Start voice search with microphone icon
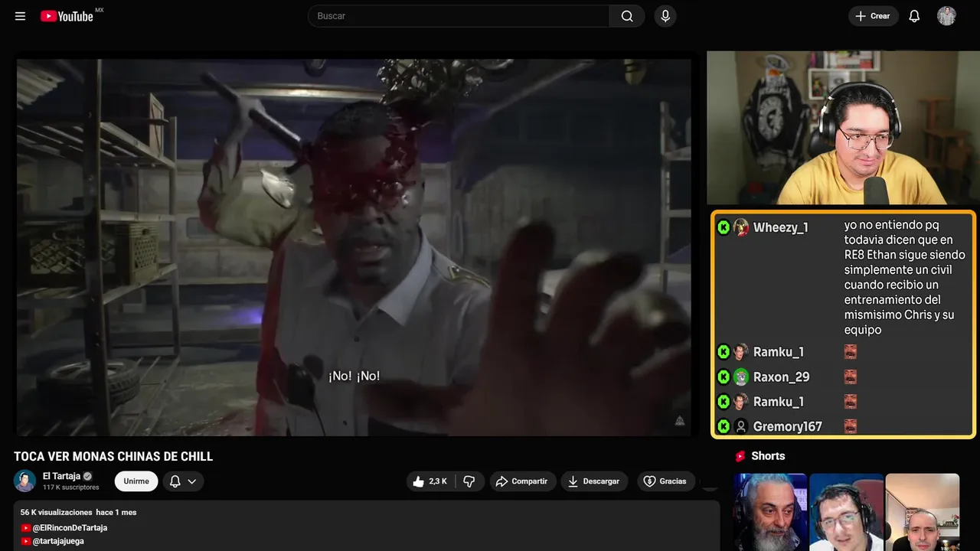Viewport: 980px width, 551px height. [665, 16]
